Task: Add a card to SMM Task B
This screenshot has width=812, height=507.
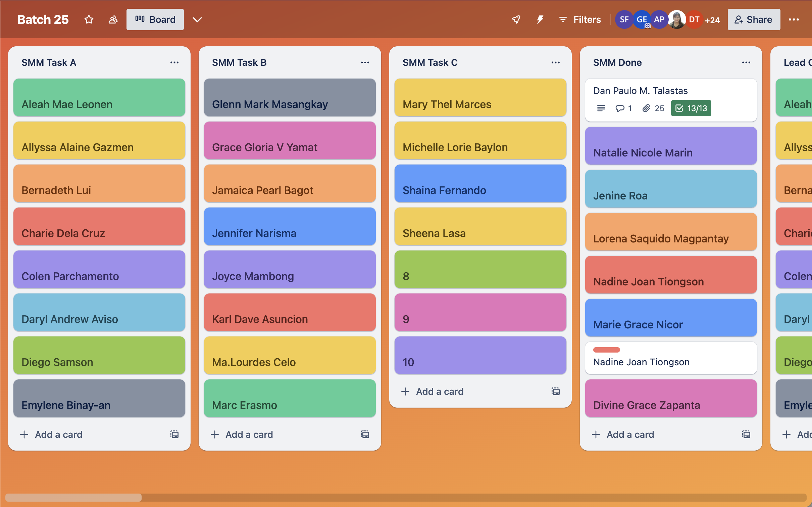Action: [x=279, y=434]
